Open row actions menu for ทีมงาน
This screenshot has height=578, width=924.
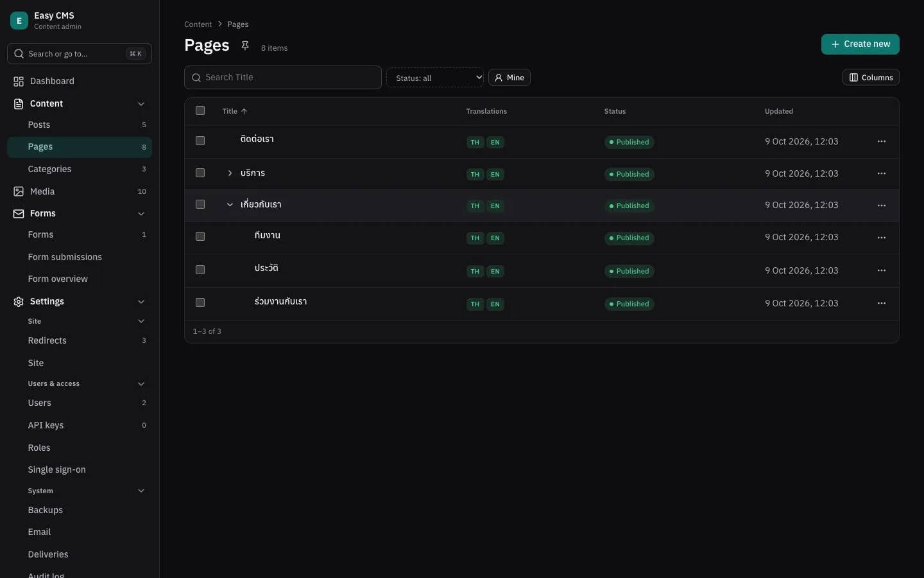point(882,238)
